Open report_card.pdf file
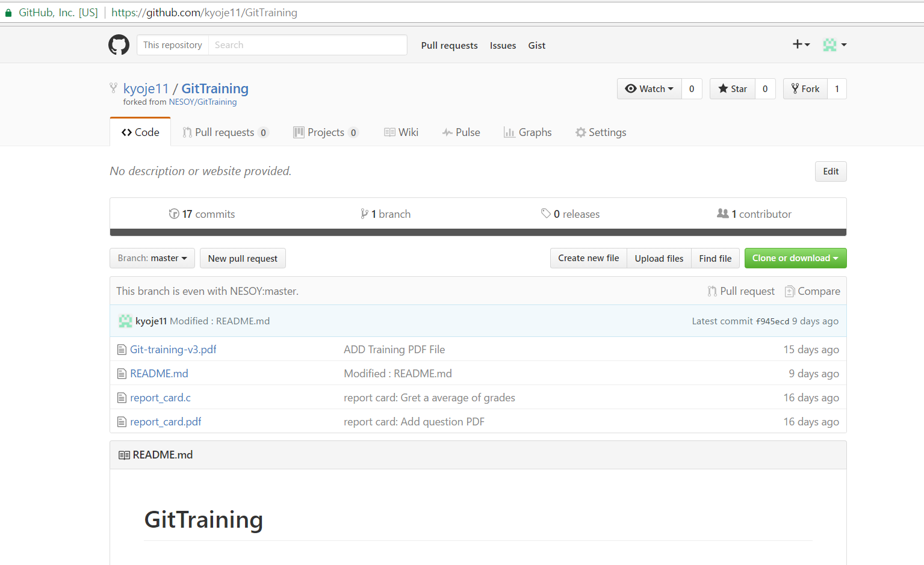Viewport: 924px width, 565px height. click(x=166, y=422)
